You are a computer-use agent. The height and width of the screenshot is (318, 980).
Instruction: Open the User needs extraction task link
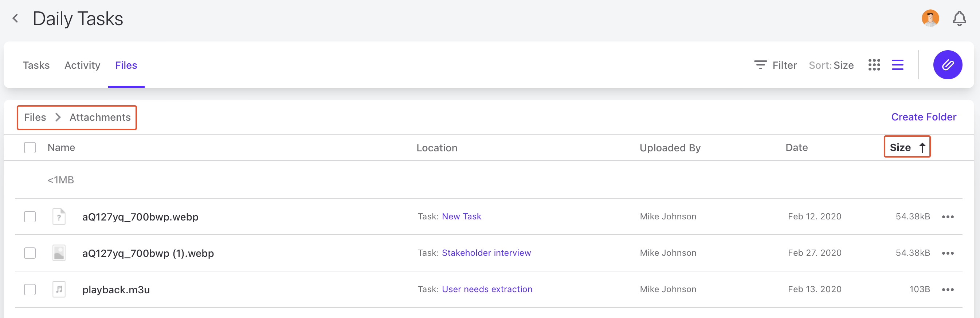tap(487, 290)
